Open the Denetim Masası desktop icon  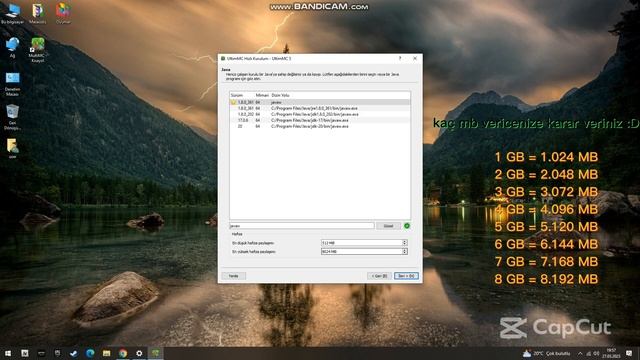pyautogui.click(x=13, y=84)
